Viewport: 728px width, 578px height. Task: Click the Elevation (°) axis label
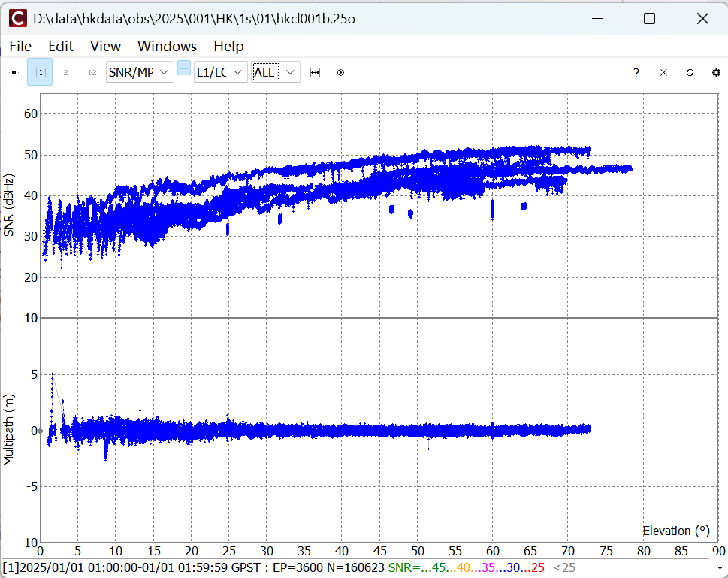tap(676, 531)
